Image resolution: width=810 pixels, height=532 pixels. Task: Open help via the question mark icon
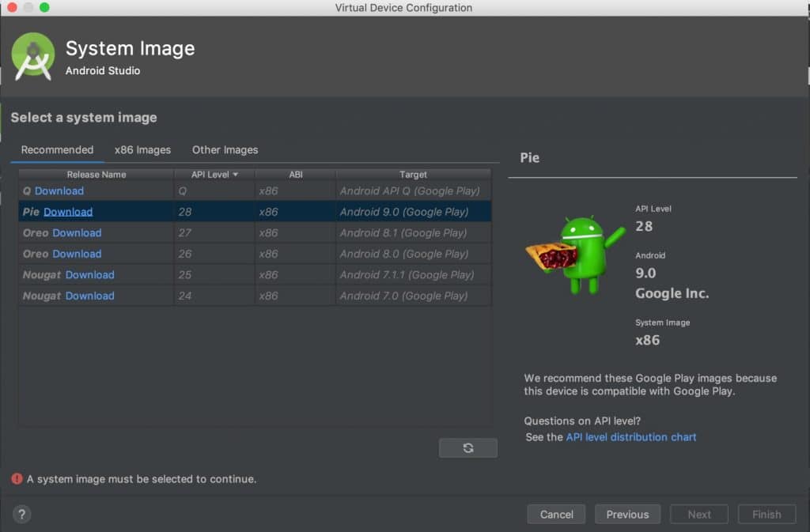tap(21, 514)
